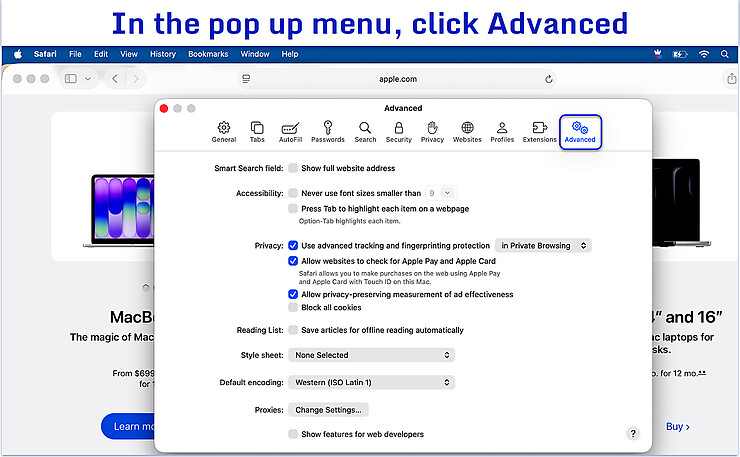The width and height of the screenshot is (740, 457).
Task: Open the Style sheet None Selected dropdown
Action: (371, 355)
